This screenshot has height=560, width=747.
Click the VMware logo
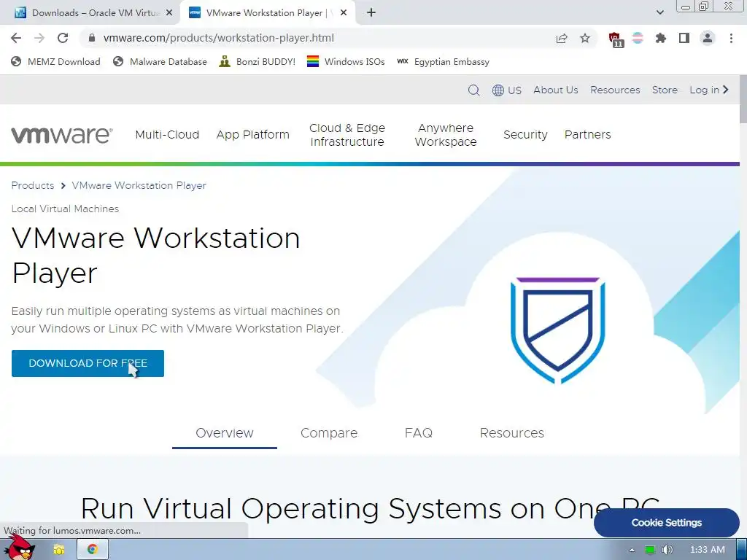62,135
